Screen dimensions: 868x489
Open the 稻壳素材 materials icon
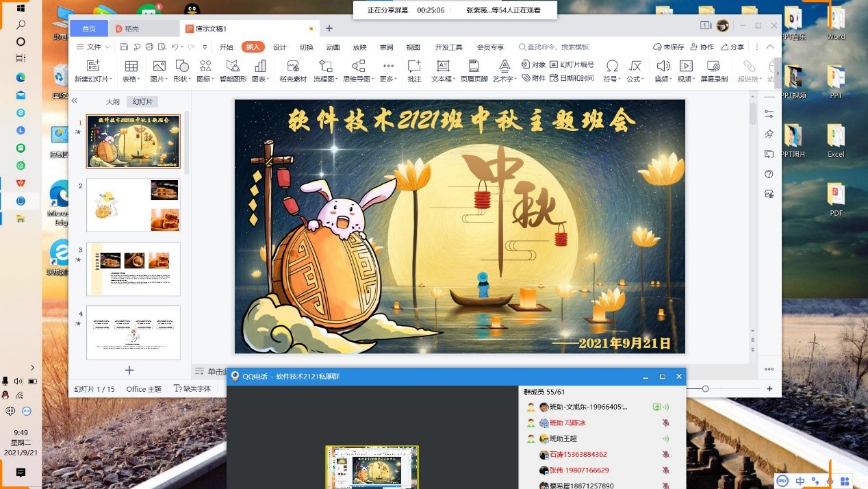[293, 66]
